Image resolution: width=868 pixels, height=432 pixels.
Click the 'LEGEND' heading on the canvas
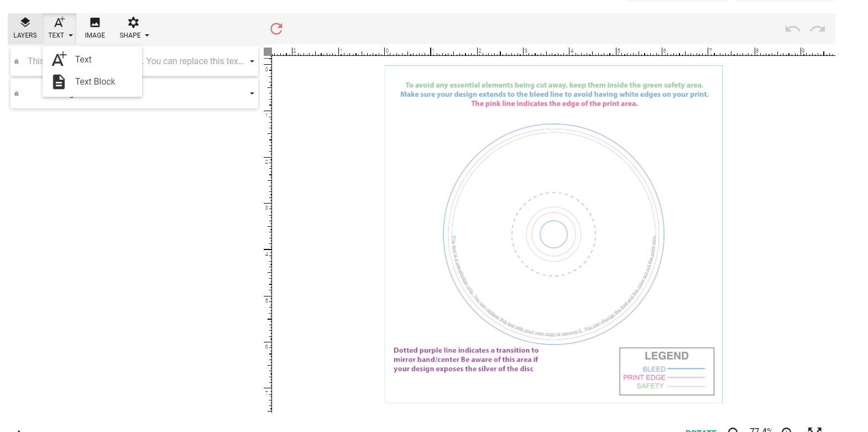(x=667, y=356)
